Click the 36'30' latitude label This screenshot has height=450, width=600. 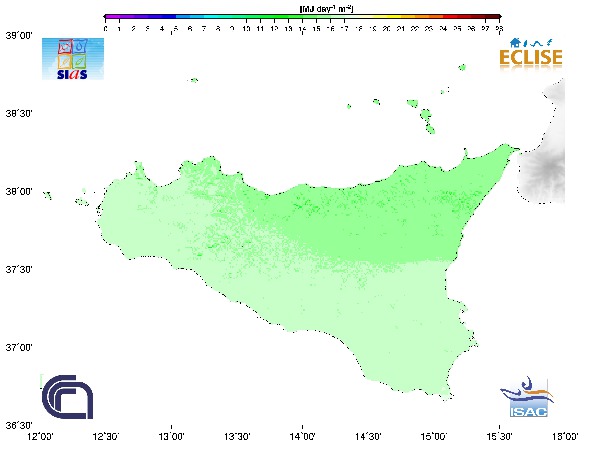[19, 426]
